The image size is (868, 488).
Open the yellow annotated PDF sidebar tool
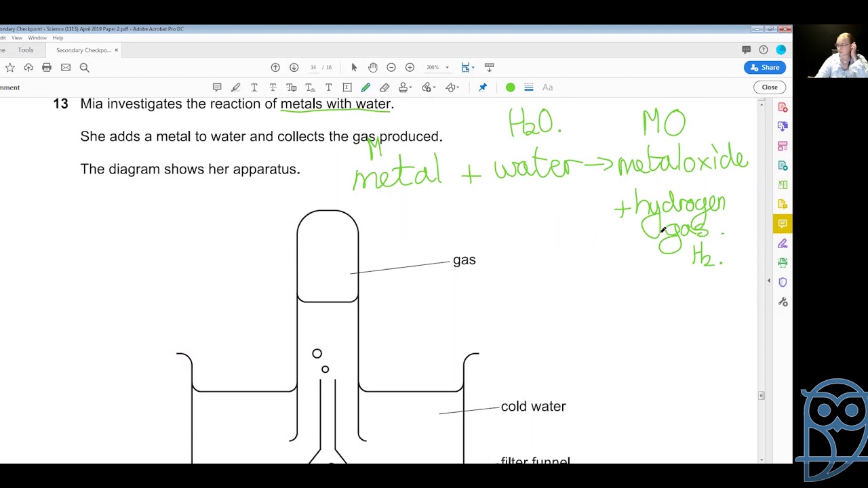(783, 204)
